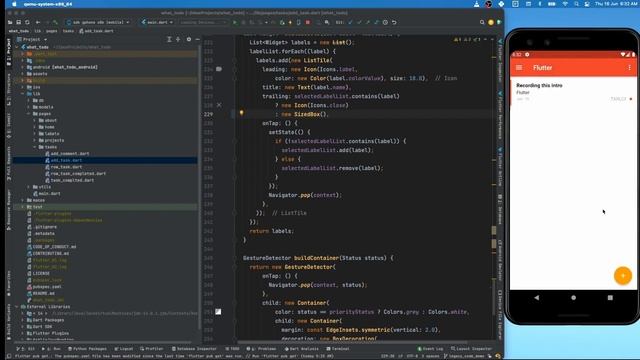The width and height of the screenshot is (640, 360).
Task: Hide the Project panel with minus icon
Action: 198,39
